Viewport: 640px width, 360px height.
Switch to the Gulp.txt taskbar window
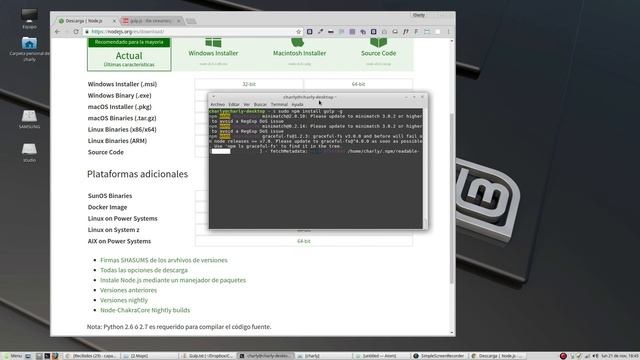click(207, 356)
